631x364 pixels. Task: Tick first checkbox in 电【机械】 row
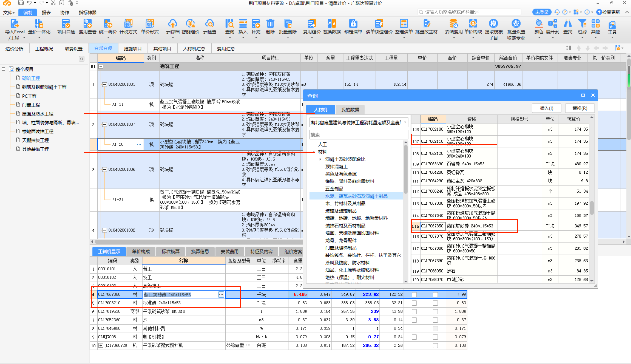pyautogui.click(x=414, y=337)
